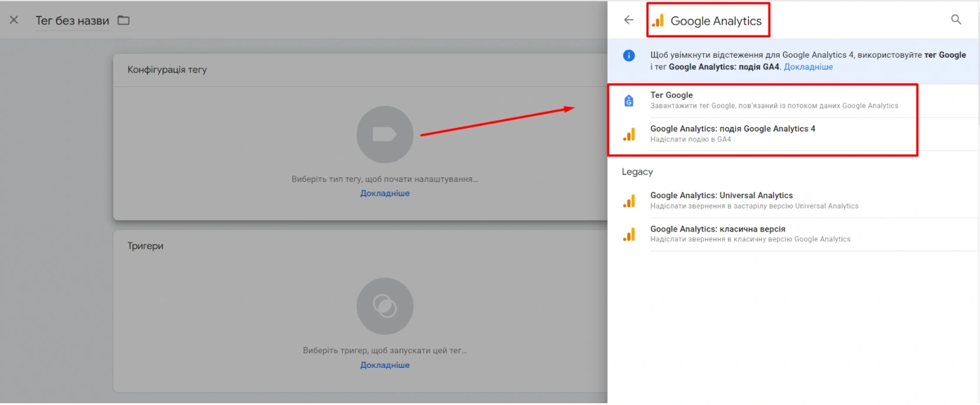Open Докладніше link in the info banner

pyautogui.click(x=808, y=67)
